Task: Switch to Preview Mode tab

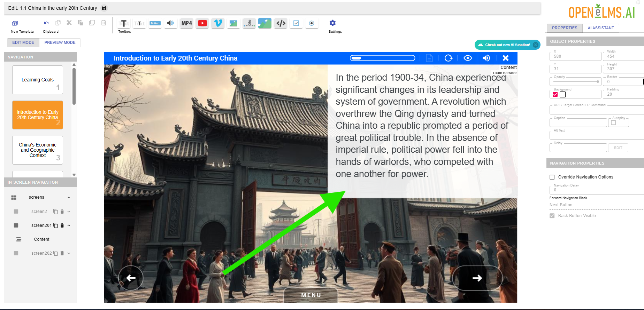Action: tap(60, 42)
